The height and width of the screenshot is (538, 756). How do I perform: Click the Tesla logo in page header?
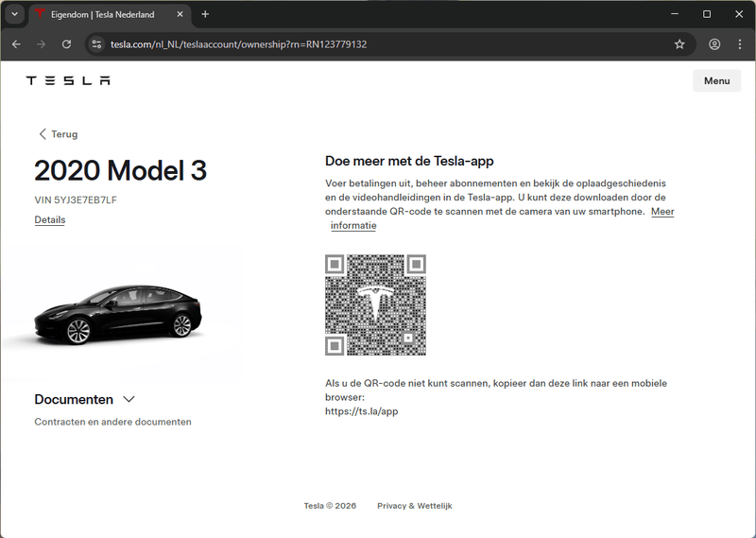point(68,80)
